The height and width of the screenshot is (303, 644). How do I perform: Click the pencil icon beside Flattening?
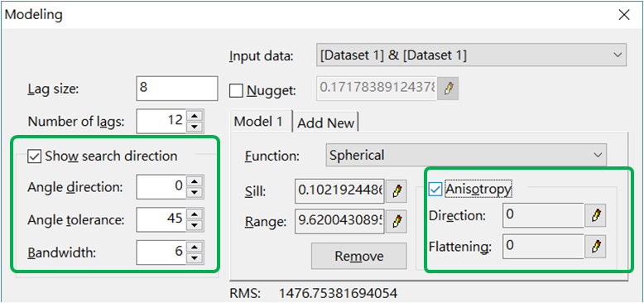[x=595, y=247]
